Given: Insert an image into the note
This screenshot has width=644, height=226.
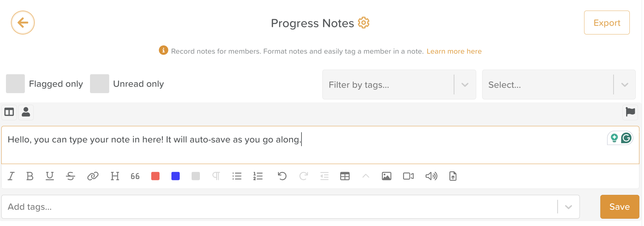Looking at the screenshot, I should (x=386, y=176).
